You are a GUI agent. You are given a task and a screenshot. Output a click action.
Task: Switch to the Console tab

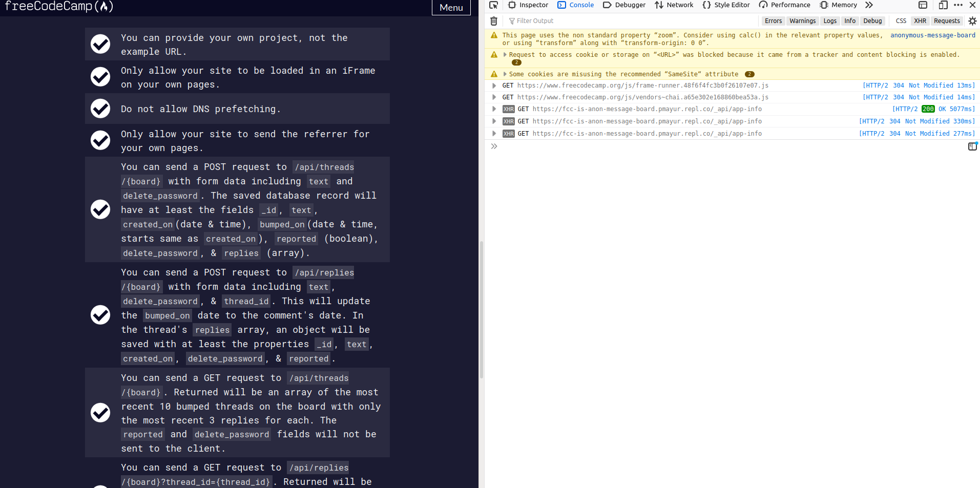click(x=576, y=5)
